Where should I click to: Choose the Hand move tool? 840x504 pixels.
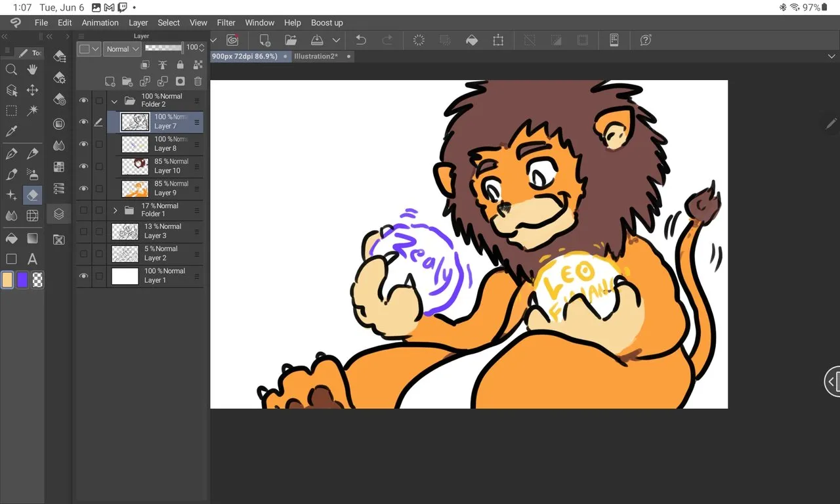(32, 70)
